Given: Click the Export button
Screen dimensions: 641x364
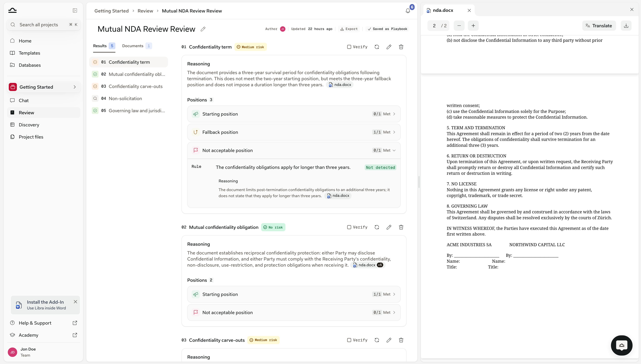Looking at the screenshot, I should pyautogui.click(x=349, y=29).
